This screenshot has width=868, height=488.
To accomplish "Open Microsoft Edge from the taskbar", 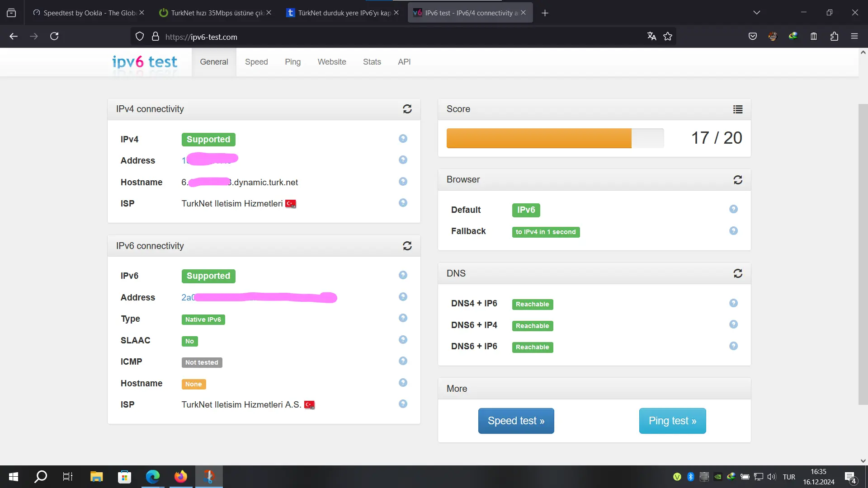I will point(153,477).
